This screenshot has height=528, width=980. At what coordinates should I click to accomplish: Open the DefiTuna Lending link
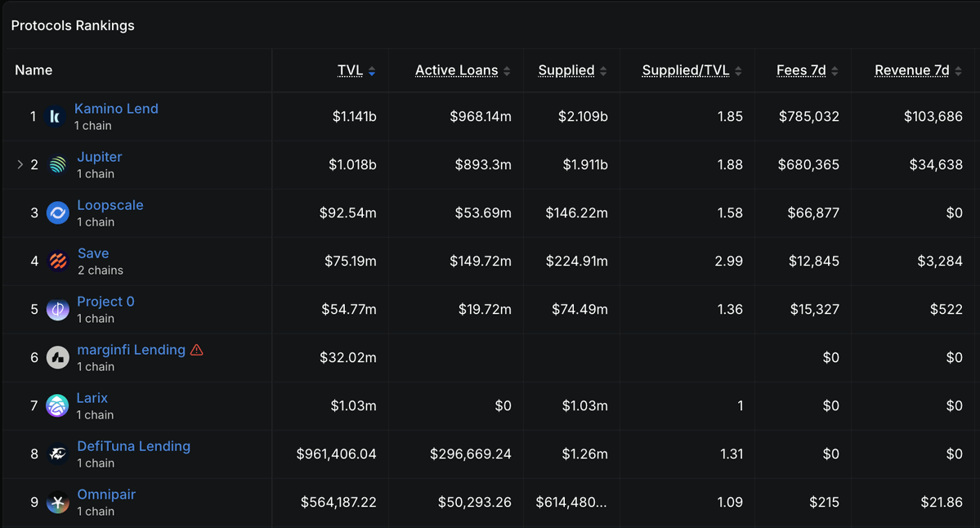pyautogui.click(x=134, y=446)
